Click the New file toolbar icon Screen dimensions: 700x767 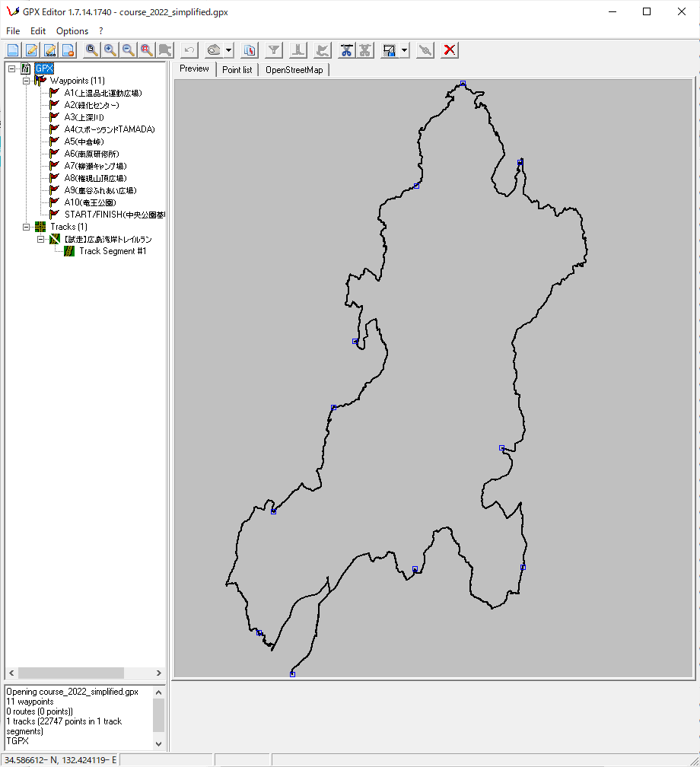click(x=13, y=50)
